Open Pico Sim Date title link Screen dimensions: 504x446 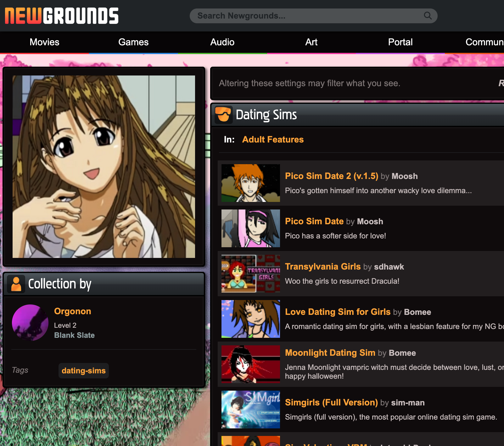tap(314, 221)
